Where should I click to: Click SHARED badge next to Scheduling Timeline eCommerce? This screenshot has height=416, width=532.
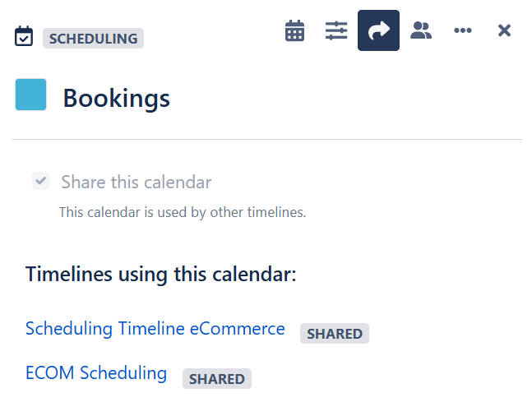(x=335, y=334)
